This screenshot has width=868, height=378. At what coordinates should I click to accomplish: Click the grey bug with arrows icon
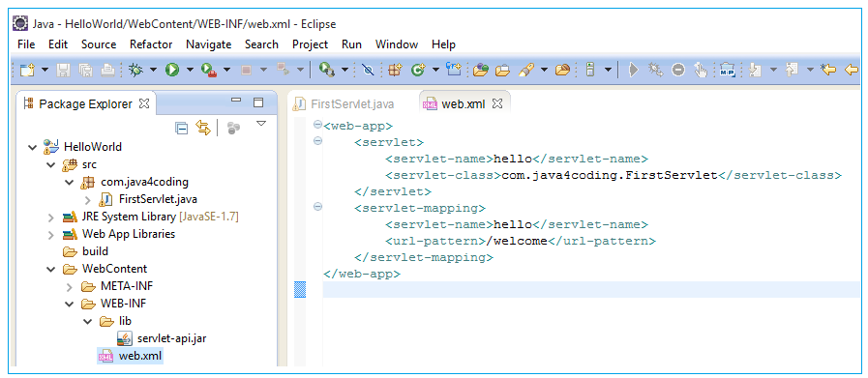[656, 70]
